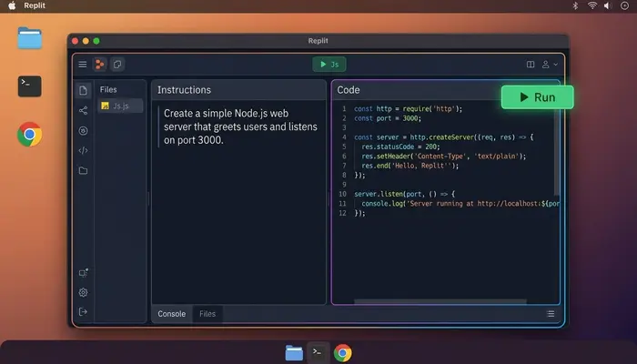Switch to the bottom Files tab
Screen dimensions: 637x364
tap(207, 314)
